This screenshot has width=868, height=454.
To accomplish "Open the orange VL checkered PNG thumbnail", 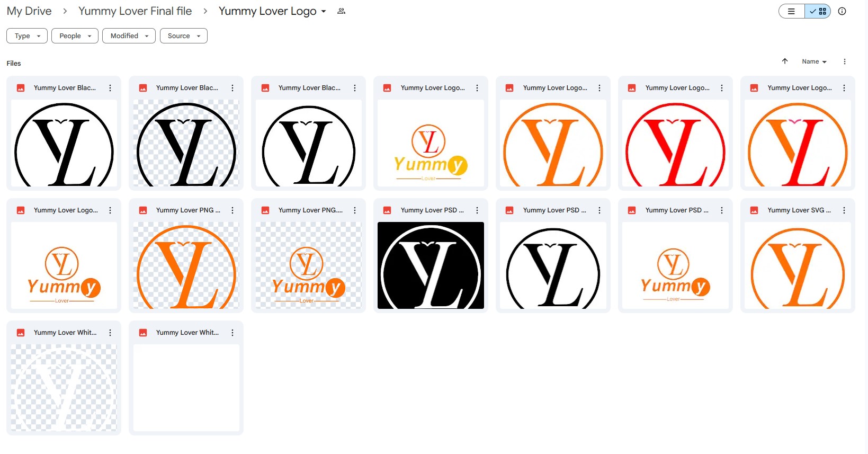I will (186, 265).
